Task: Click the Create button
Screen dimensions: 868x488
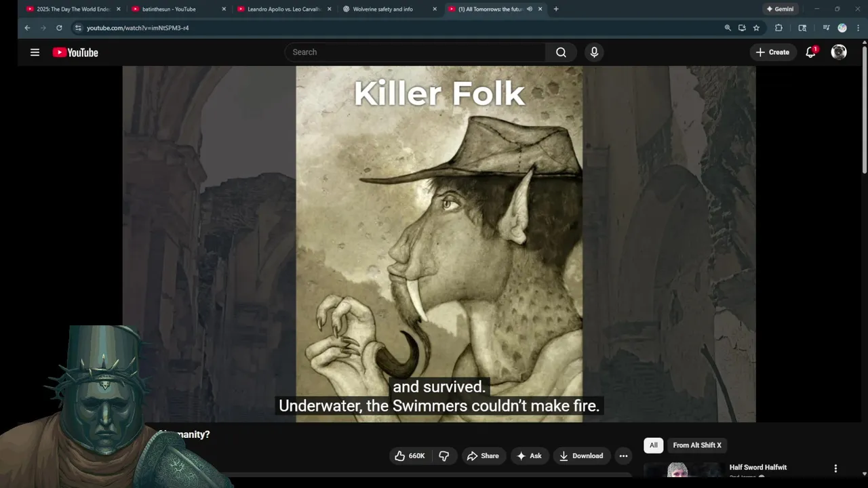Action: [772, 52]
